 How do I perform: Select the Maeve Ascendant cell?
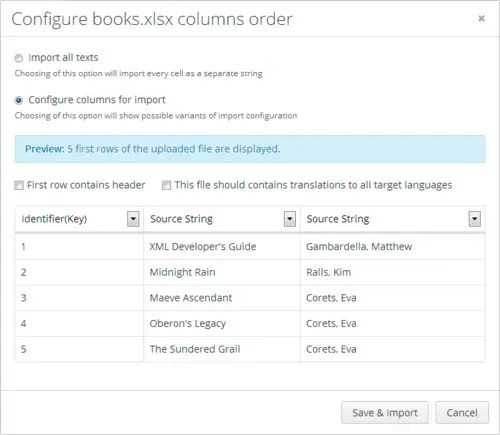coord(222,298)
